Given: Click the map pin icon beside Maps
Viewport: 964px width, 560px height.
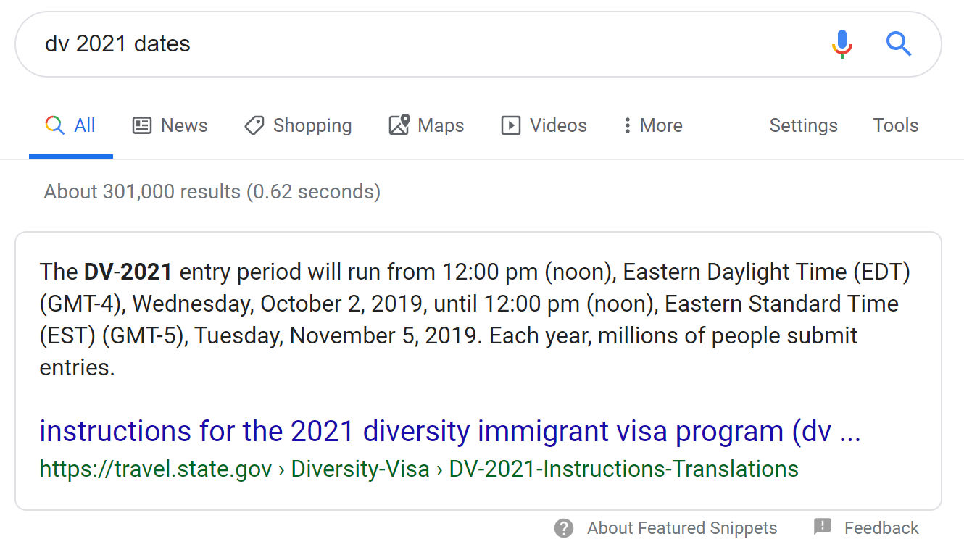Looking at the screenshot, I should pos(399,125).
